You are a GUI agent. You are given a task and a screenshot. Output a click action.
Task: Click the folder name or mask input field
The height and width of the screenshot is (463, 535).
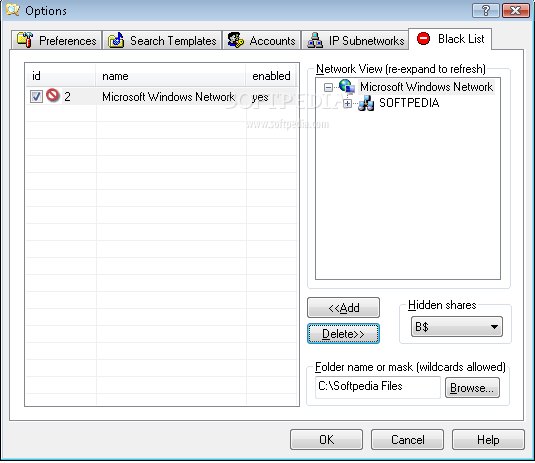(378, 387)
